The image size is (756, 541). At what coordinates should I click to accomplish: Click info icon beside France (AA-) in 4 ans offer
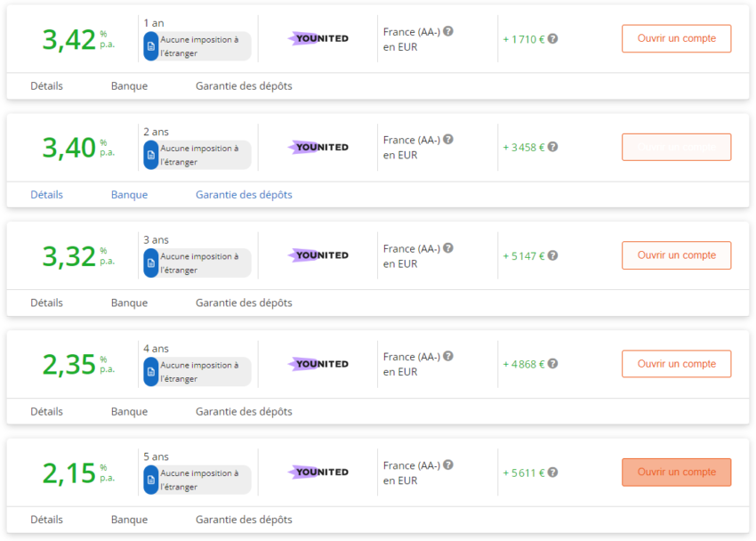point(448,357)
